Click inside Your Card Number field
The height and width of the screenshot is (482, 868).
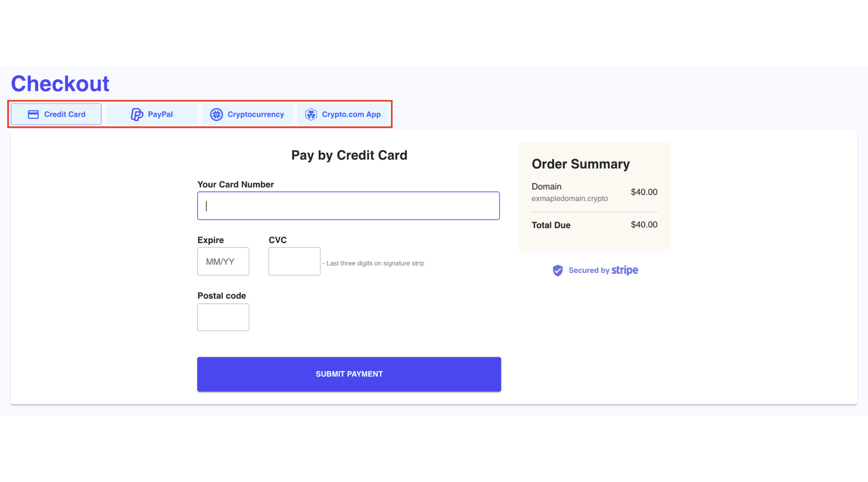tap(348, 205)
